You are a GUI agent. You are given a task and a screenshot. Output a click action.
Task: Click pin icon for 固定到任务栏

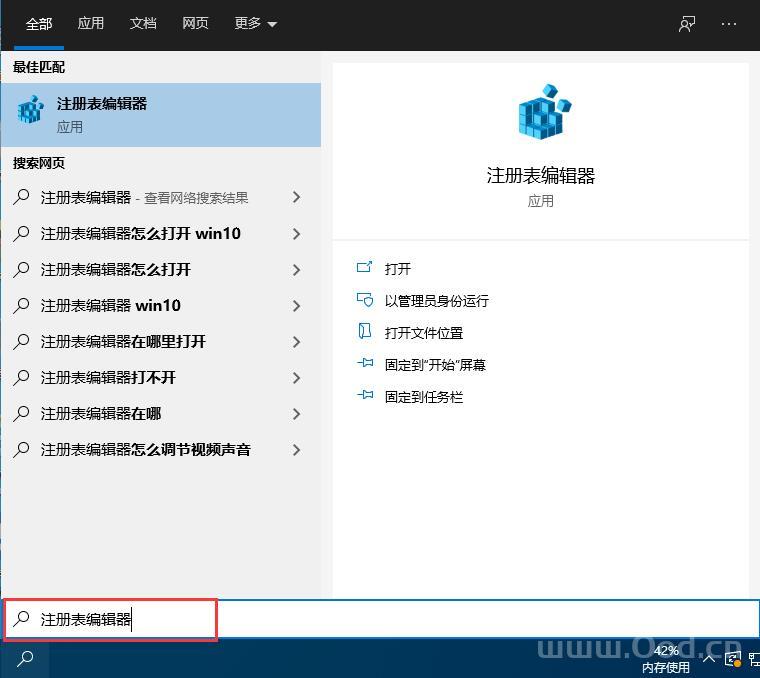coord(365,396)
